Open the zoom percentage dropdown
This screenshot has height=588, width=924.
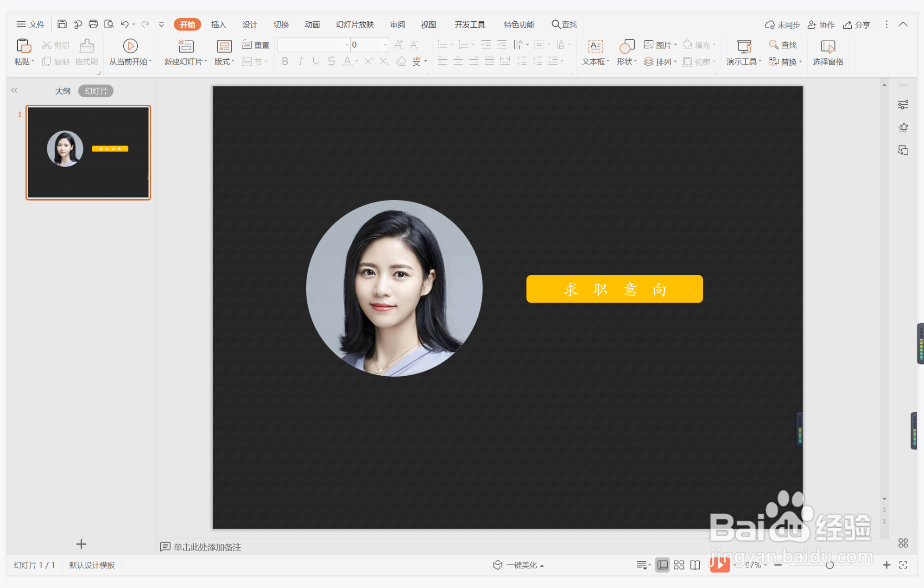tap(756, 565)
